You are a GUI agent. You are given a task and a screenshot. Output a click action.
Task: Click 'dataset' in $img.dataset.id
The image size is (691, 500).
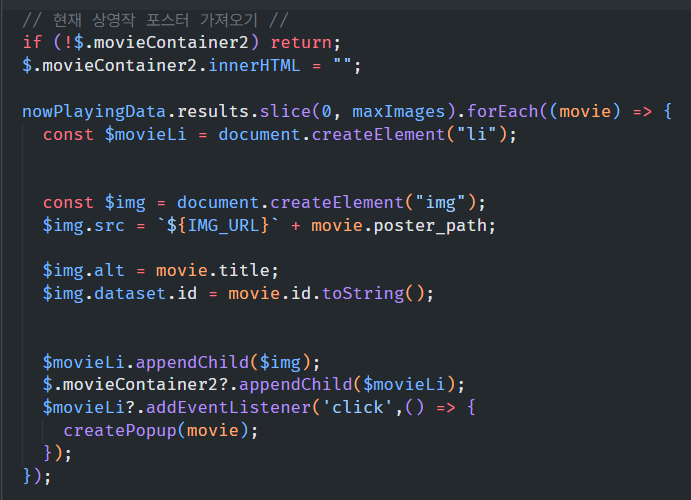click(130, 293)
